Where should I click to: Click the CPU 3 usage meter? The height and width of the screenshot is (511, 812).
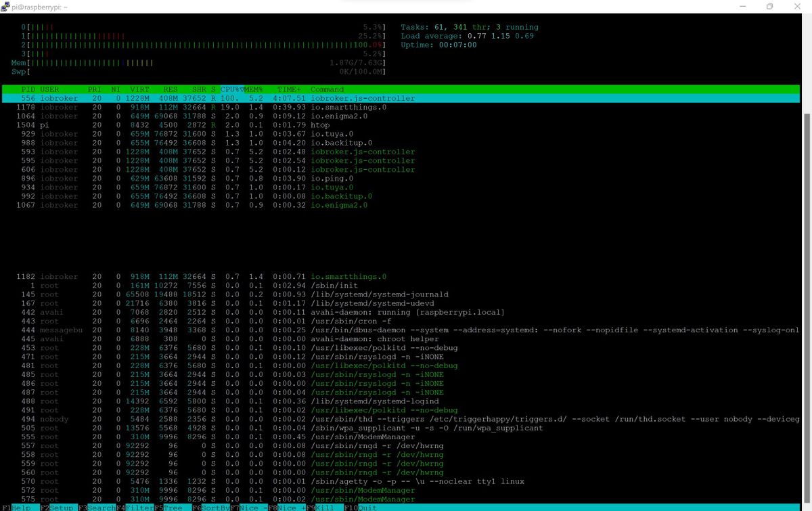[x=203, y=53]
